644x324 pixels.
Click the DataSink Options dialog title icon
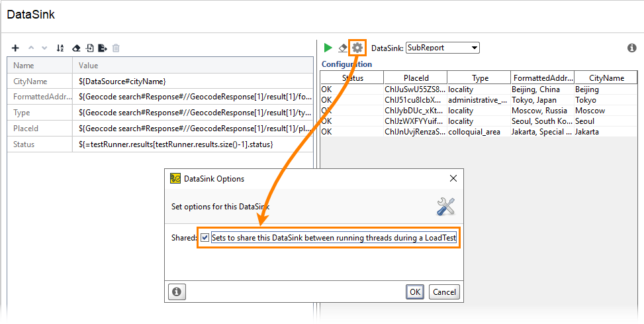click(175, 178)
